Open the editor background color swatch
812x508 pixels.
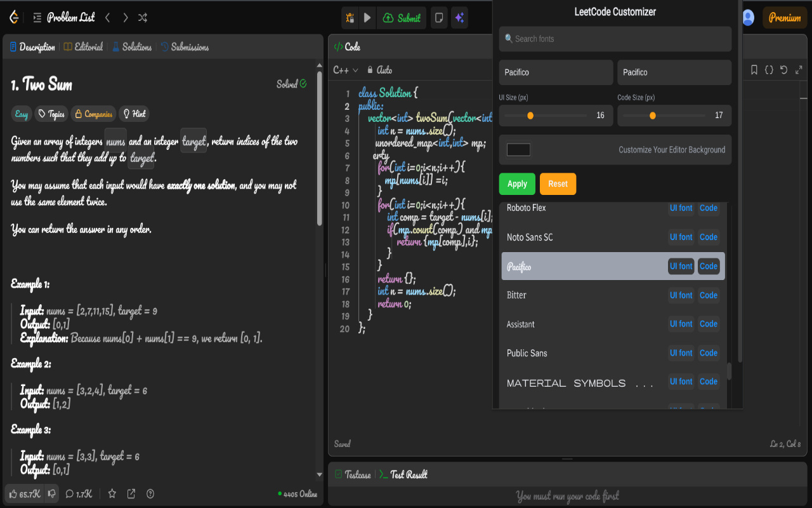[x=518, y=150]
